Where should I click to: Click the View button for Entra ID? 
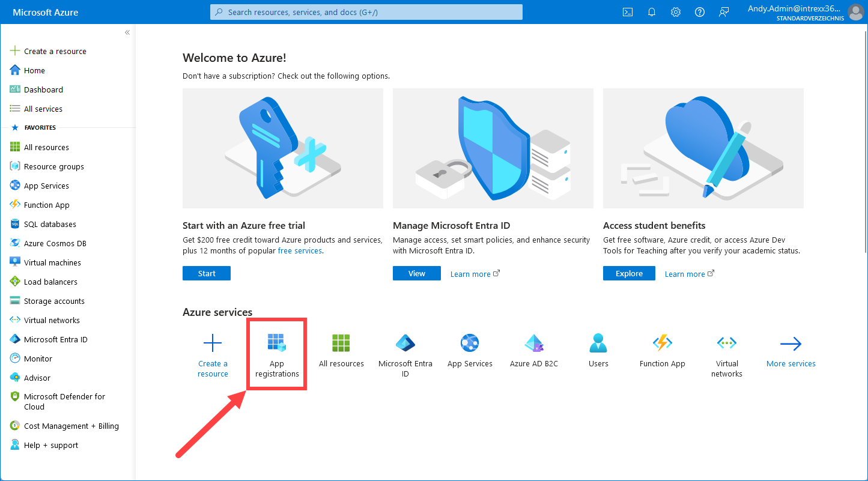[x=417, y=273]
